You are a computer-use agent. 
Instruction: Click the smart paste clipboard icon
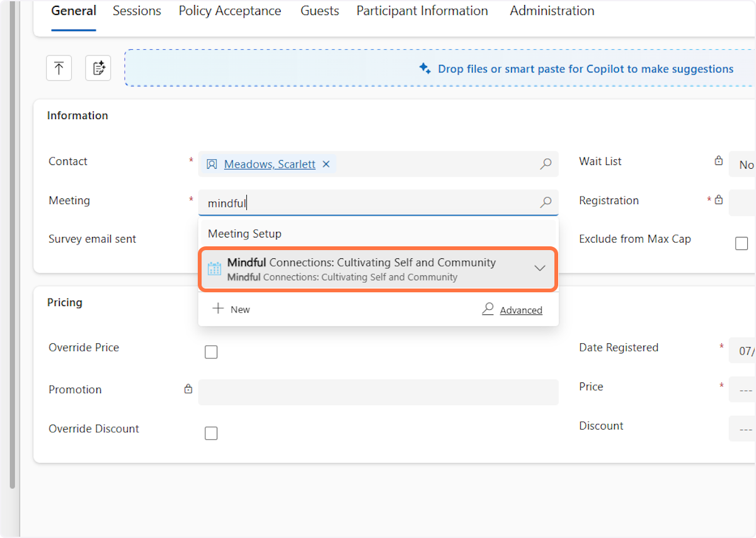(x=98, y=68)
